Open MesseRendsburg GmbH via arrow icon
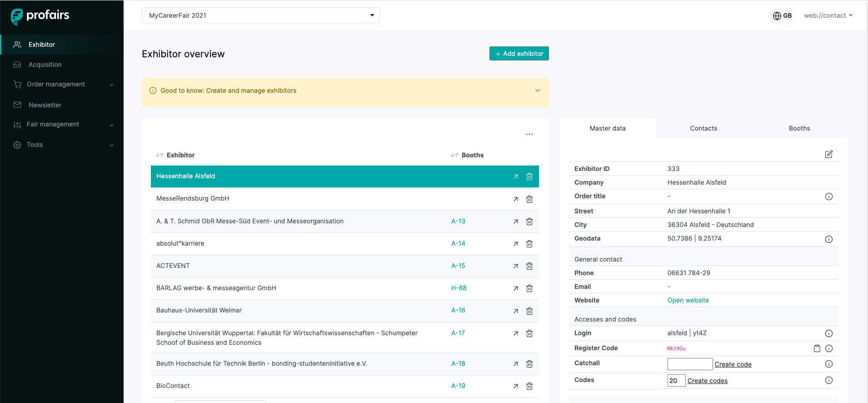 point(516,199)
